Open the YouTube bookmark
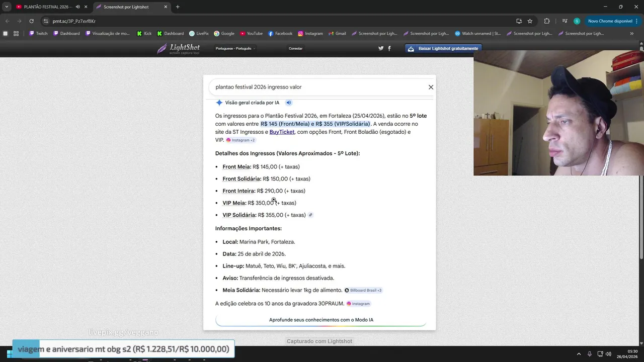Image resolution: width=644 pixels, height=362 pixels. [251, 34]
